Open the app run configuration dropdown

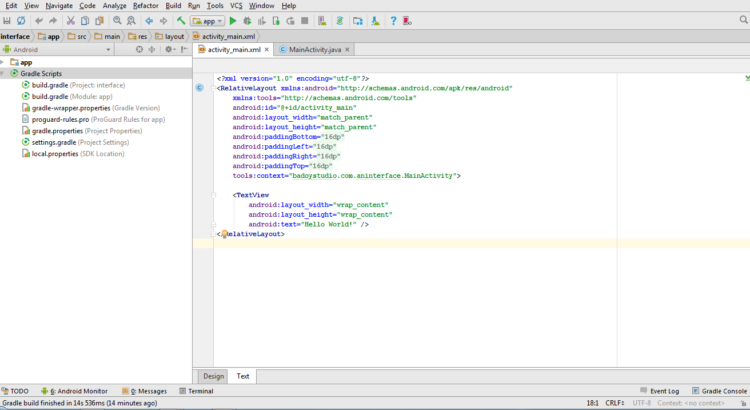(208, 20)
